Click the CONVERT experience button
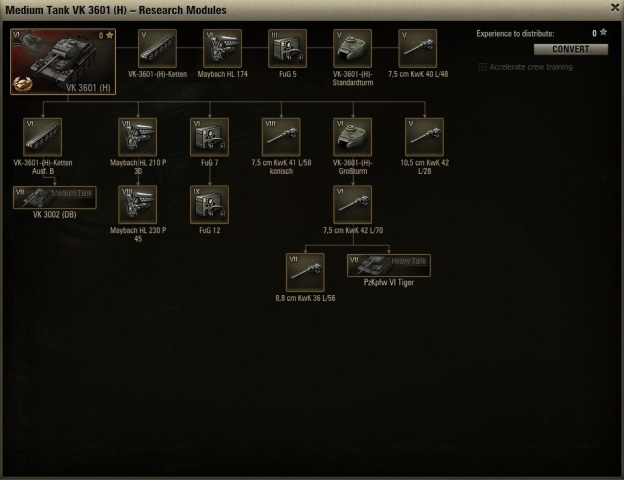This screenshot has width=624, height=480. coord(571,49)
